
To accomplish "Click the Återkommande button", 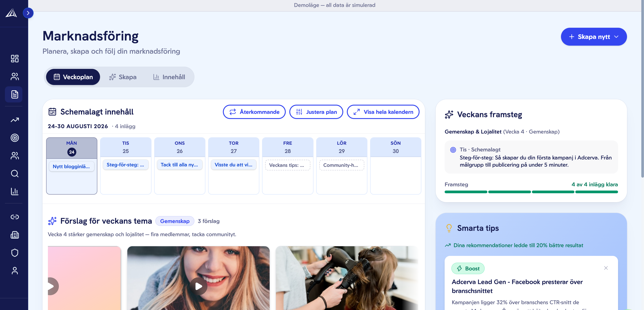I will point(254,112).
